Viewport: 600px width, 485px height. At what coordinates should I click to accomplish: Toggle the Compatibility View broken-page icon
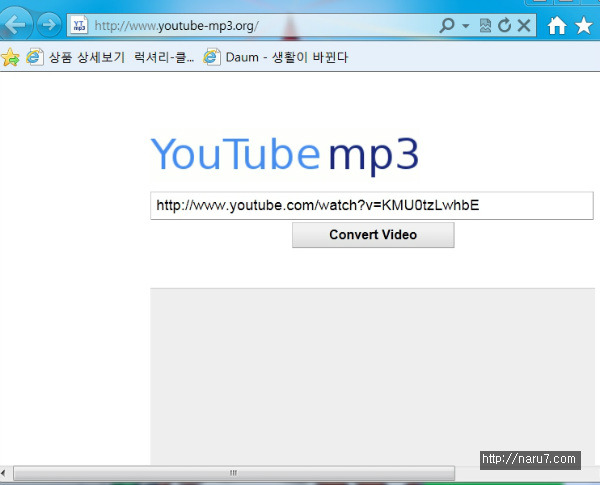click(x=485, y=26)
